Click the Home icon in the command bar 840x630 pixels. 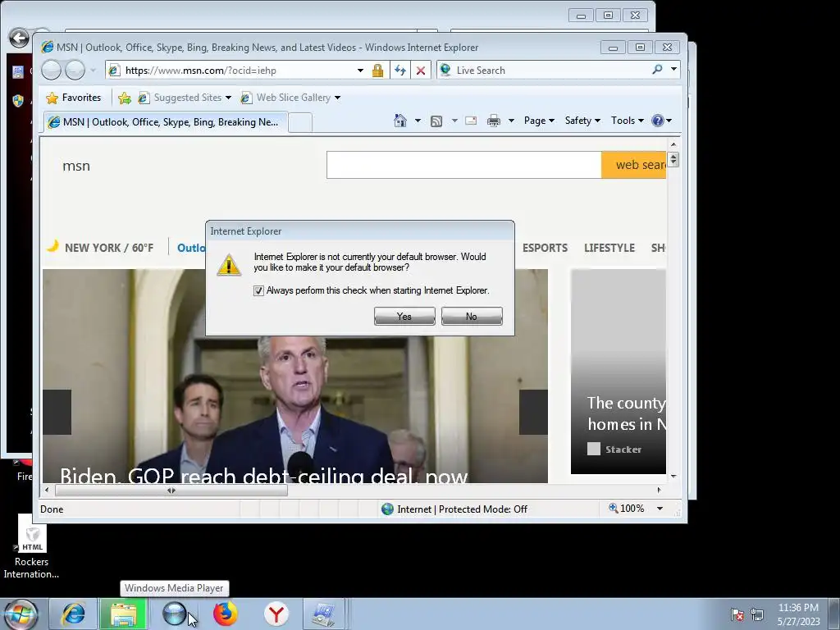click(x=400, y=121)
